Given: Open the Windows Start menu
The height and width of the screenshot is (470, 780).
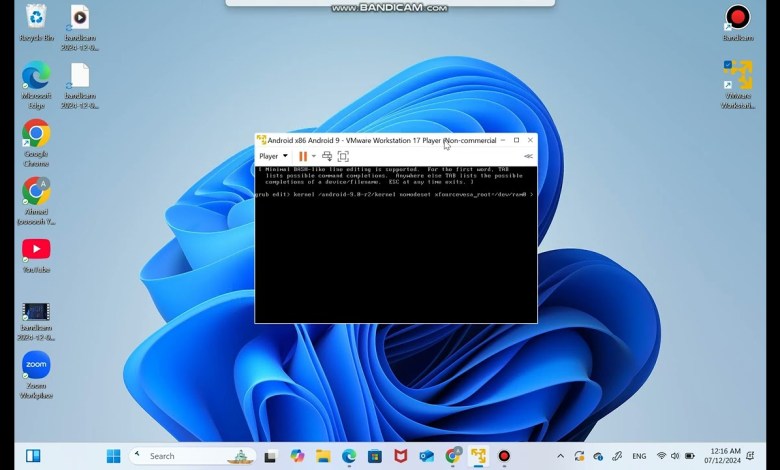Looking at the screenshot, I should [113, 456].
